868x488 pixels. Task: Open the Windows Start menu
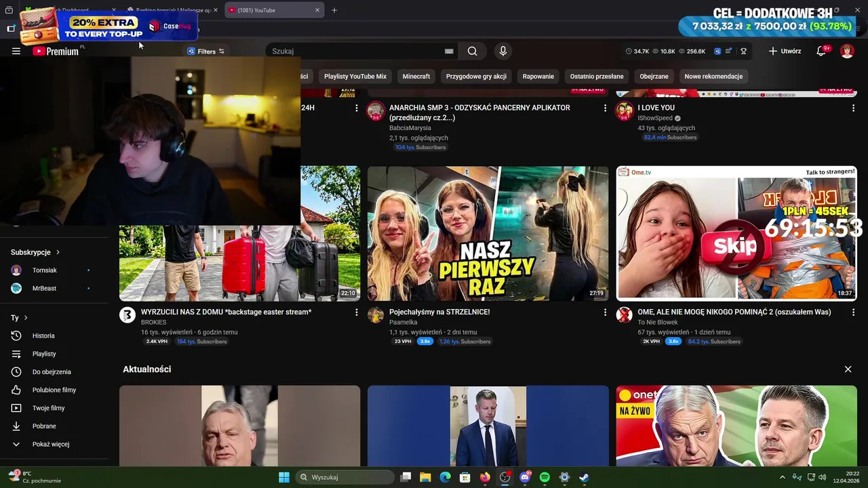click(284, 477)
